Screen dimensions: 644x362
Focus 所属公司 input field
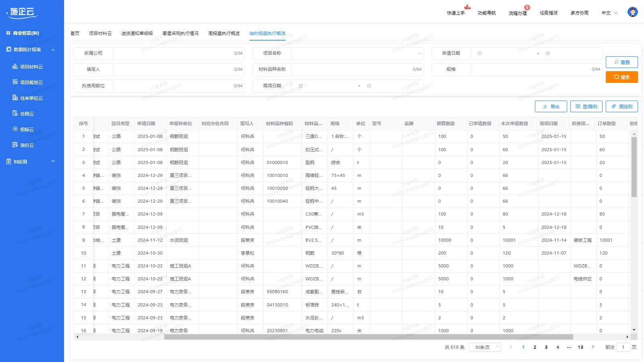click(178, 53)
